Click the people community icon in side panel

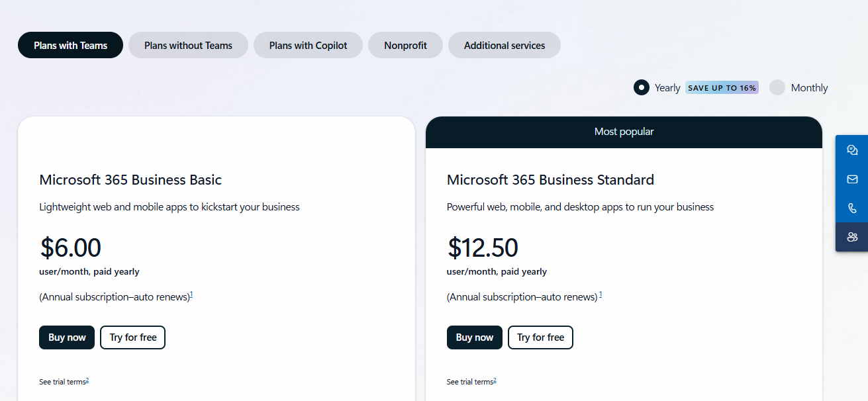[852, 237]
